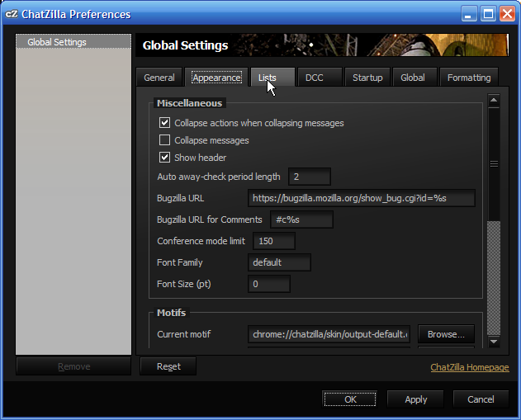521x420 pixels.
Task: Click the Font Family field
Action: (279, 262)
